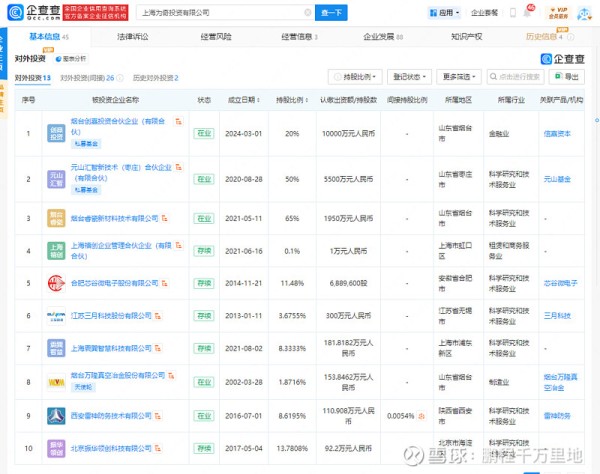Focus the 点击进行搜索 table search field
The width and height of the screenshot is (600, 474).
516,77
